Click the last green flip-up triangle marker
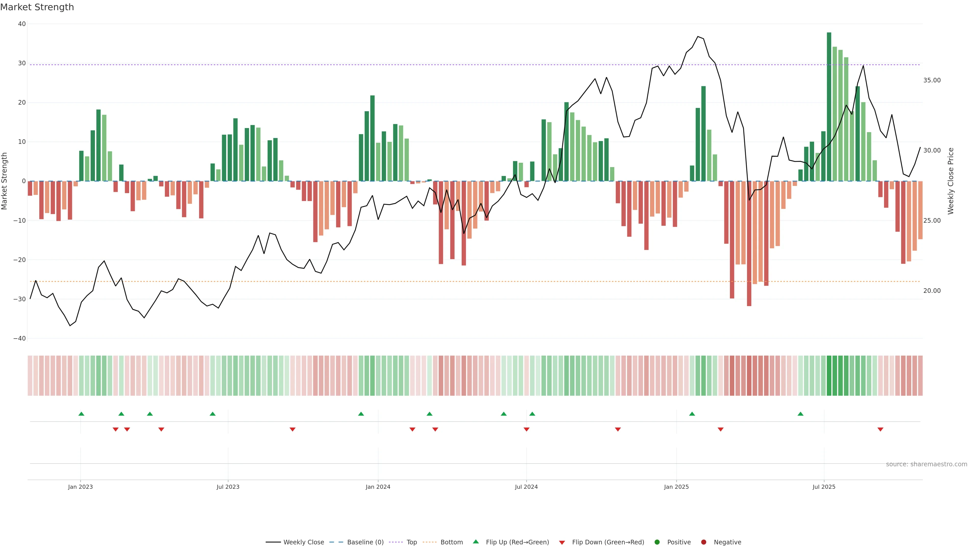Image resolution: width=980 pixels, height=551 pixels. [x=800, y=414]
